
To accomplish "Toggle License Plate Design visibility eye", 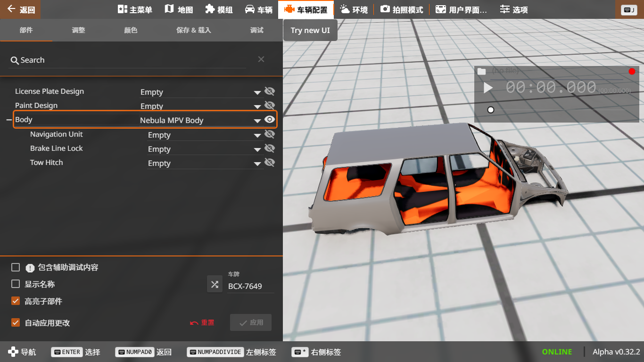I will point(270,91).
